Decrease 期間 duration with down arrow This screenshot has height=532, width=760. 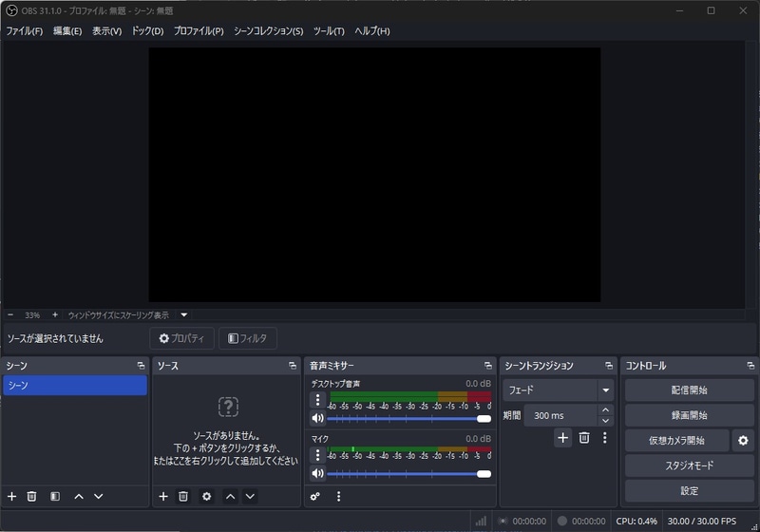coord(605,421)
